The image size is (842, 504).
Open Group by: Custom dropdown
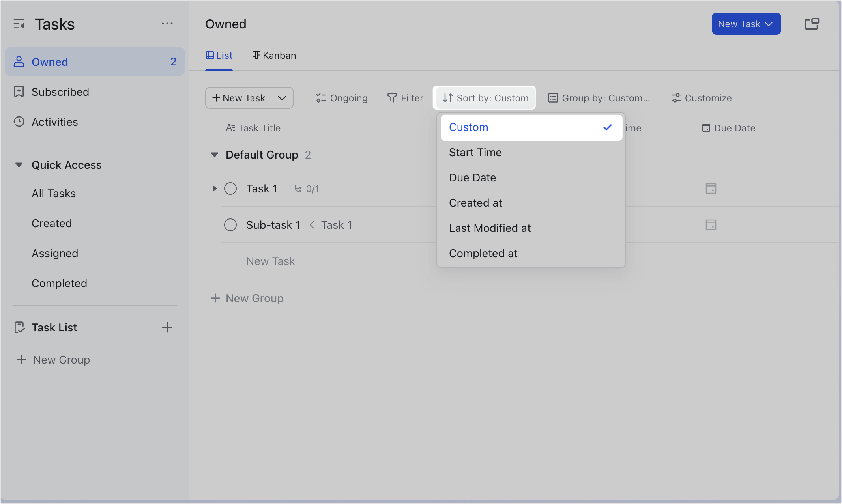599,98
